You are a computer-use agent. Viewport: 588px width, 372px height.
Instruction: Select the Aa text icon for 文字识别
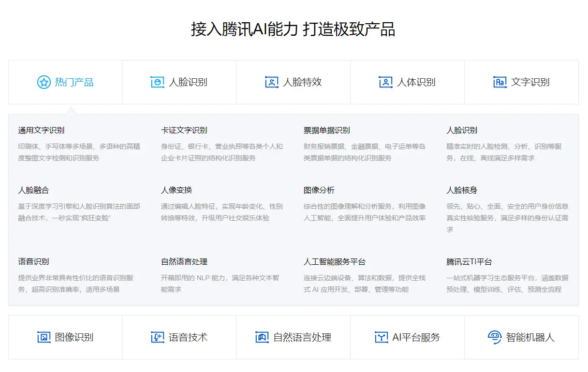499,82
